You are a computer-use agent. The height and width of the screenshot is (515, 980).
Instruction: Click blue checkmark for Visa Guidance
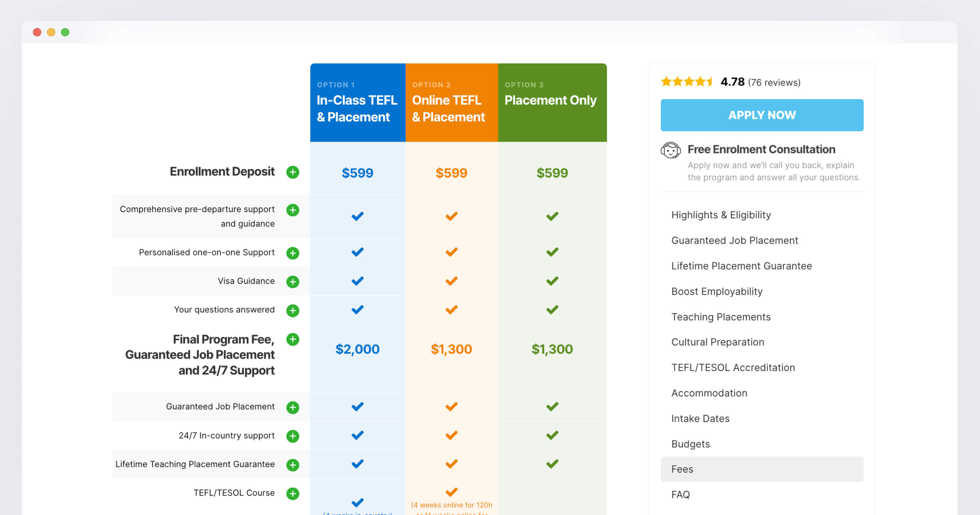coord(357,281)
